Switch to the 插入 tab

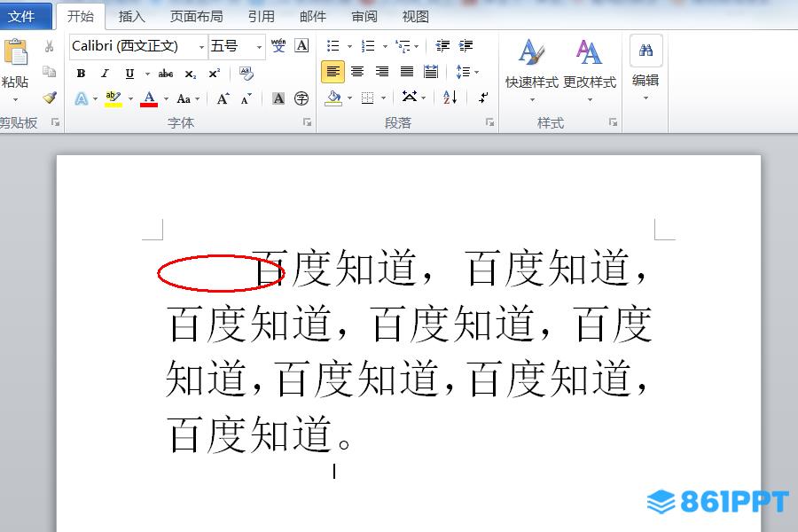(132, 17)
